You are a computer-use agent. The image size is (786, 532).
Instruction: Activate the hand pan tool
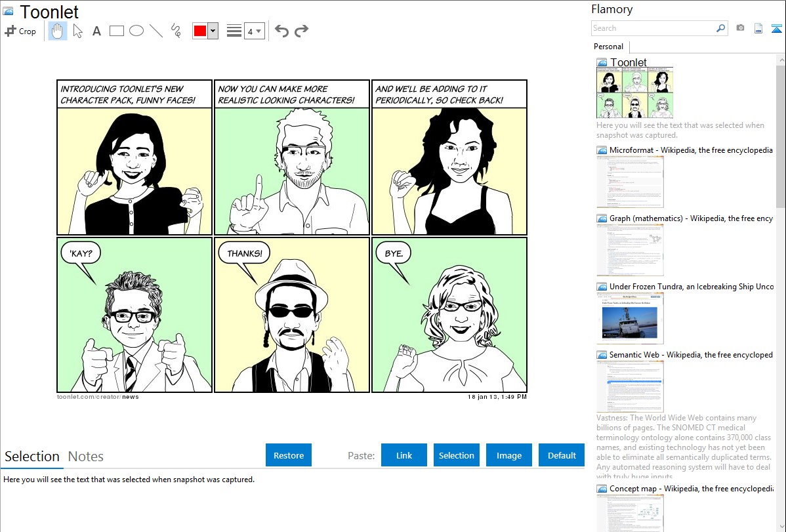pos(57,31)
